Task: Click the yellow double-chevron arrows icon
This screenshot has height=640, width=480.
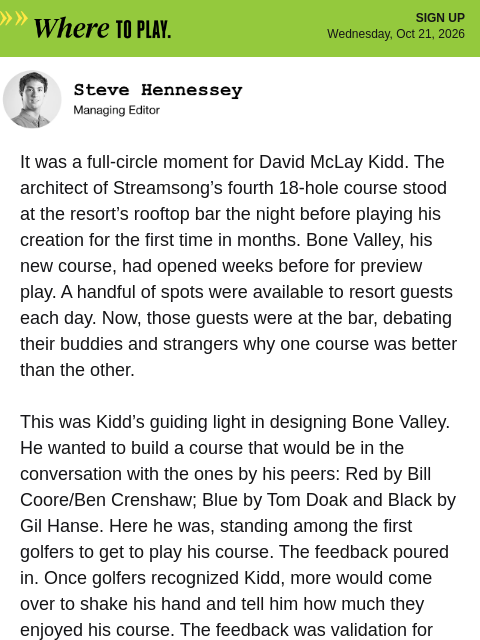Action: (x=13, y=18)
